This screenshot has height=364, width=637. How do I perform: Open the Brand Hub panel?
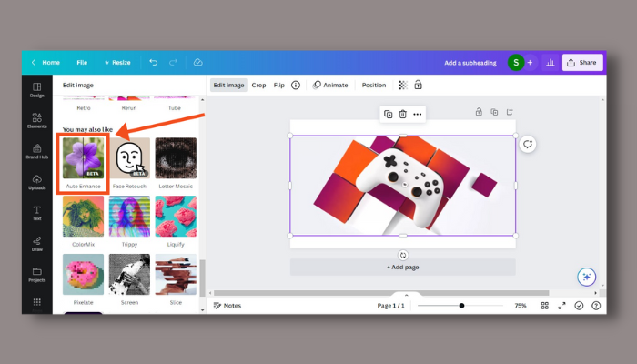click(37, 151)
